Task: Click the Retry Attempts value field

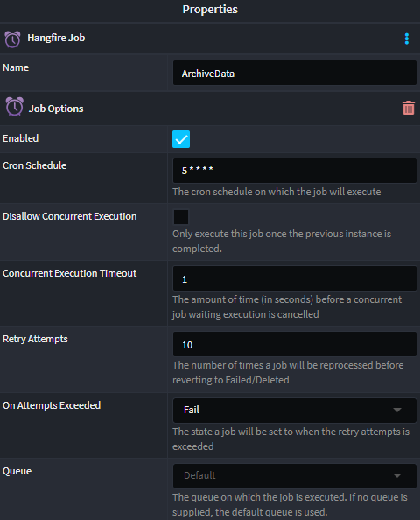Action: [x=294, y=344]
